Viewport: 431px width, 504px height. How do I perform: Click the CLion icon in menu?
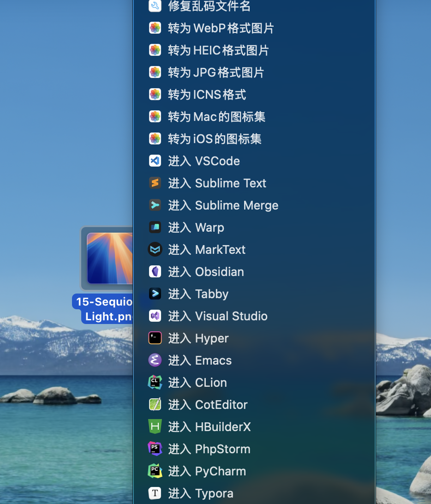[155, 383]
